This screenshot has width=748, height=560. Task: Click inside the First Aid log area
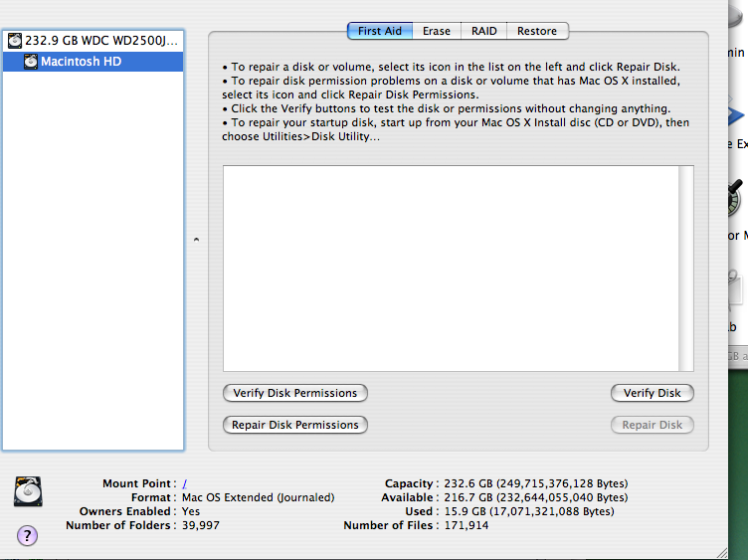(451, 269)
